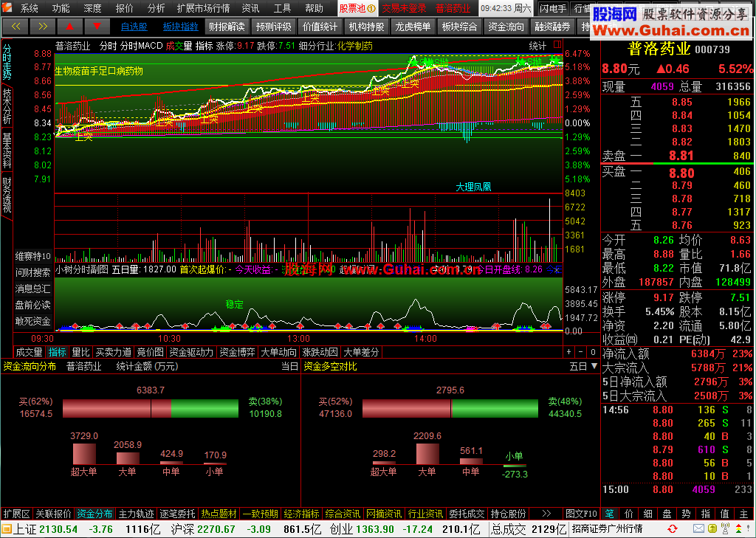Click the 问财搜索 sidebar button

pyautogui.click(x=32, y=273)
